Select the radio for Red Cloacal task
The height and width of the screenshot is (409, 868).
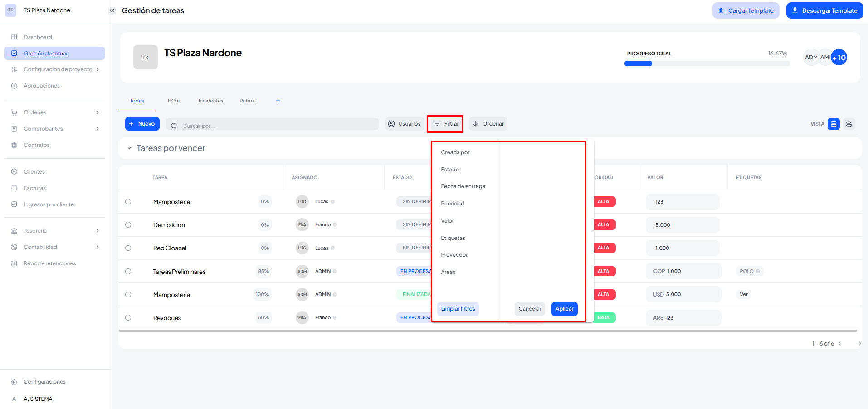(x=128, y=248)
